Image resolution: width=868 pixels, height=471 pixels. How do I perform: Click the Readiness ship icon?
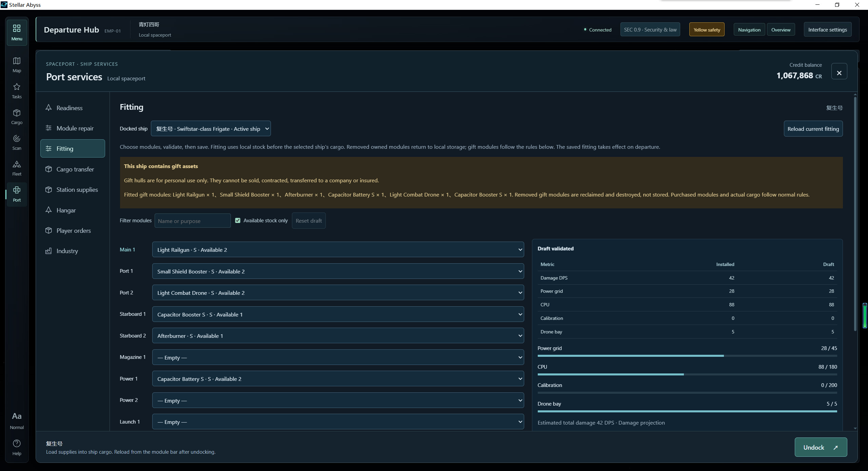coord(48,108)
